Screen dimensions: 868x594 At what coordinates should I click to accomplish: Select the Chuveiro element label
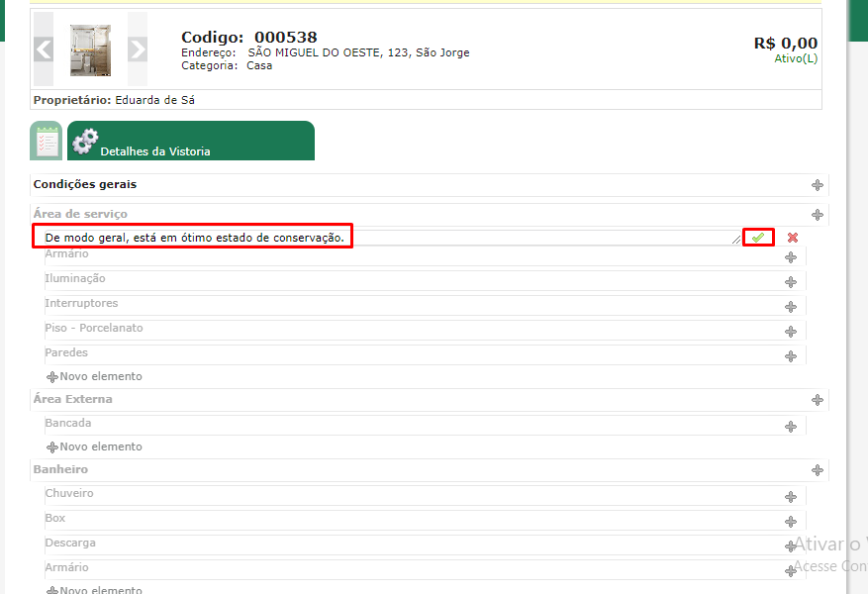[x=69, y=493]
